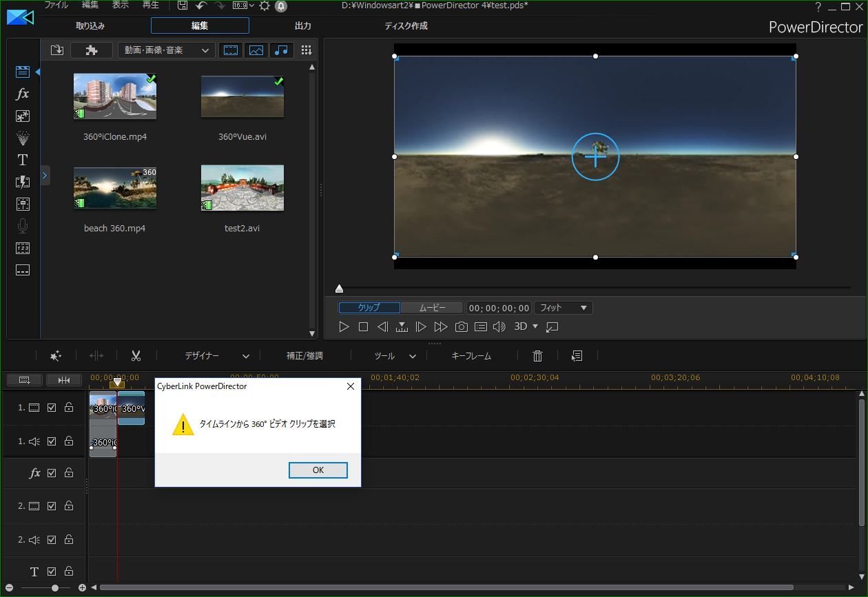Switch to the 編集 tab
This screenshot has height=597, width=868.
pos(200,25)
